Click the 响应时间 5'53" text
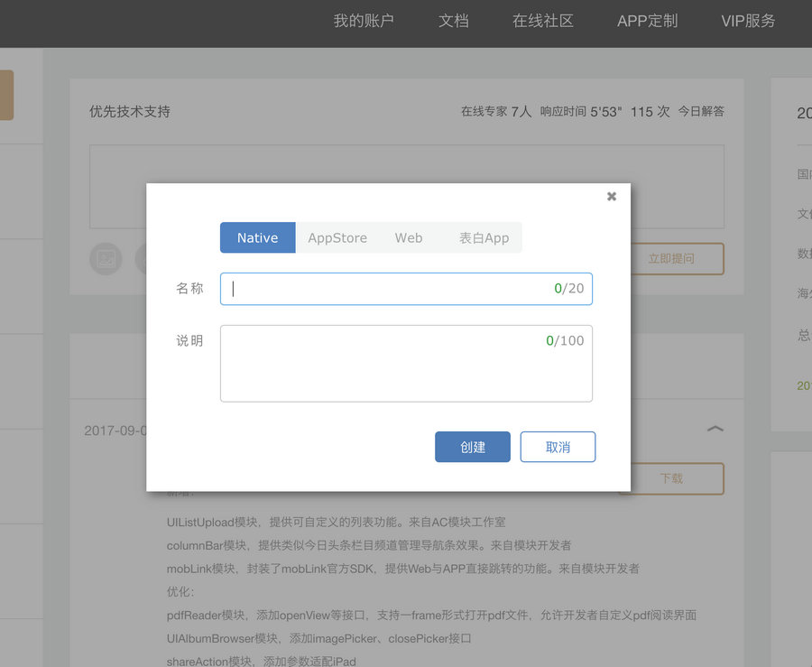Screen dimensions: 812x667 580,111
